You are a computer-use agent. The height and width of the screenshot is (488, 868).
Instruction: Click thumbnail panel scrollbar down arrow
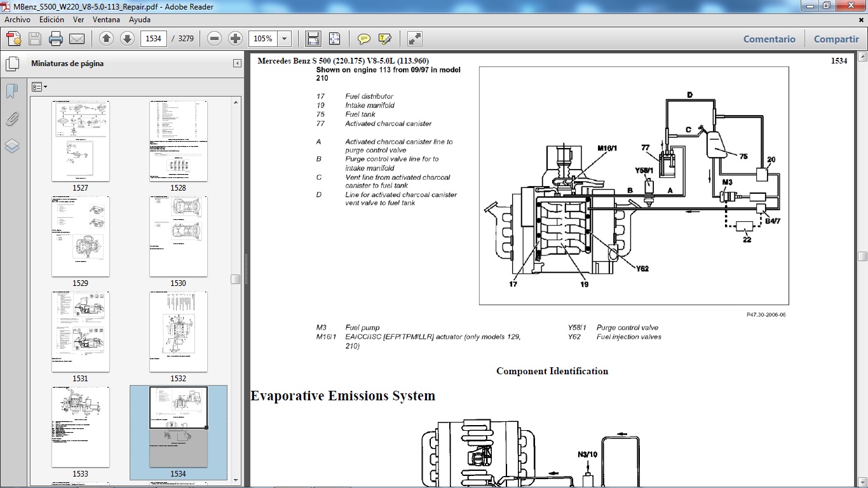click(236, 480)
